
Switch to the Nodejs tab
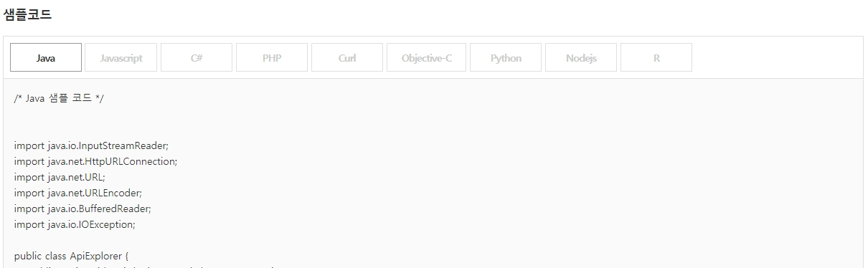pyautogui.click(x=581, y=57)
